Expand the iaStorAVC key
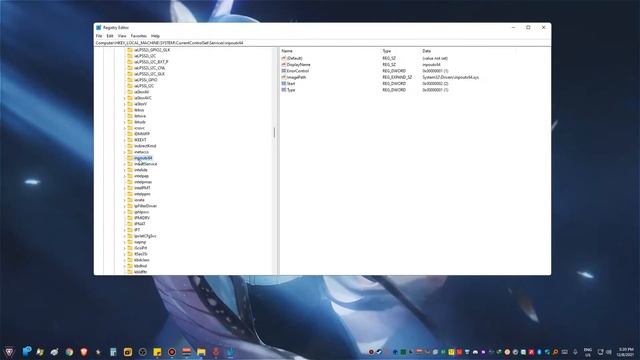The width and height of the screenshot is (640, 360). 124,98
